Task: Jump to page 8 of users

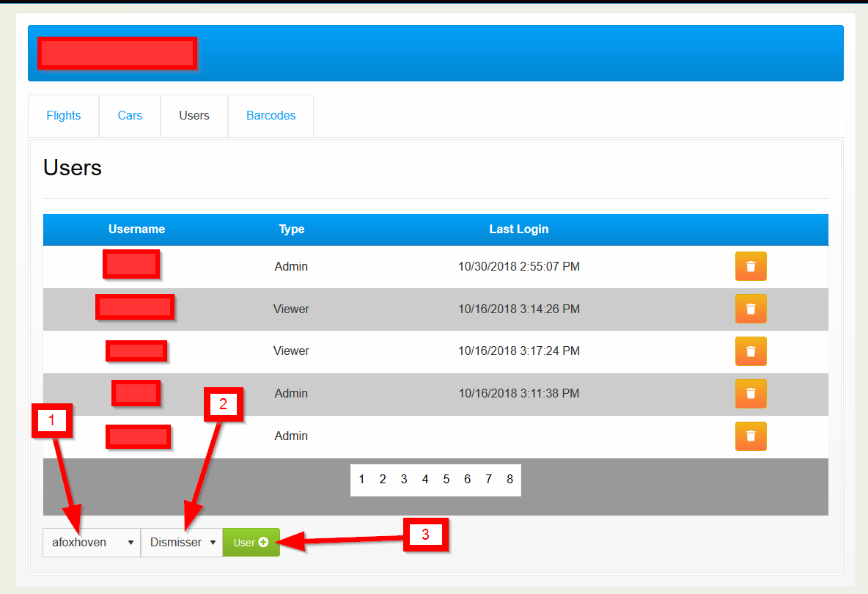Action: point(510,480)
